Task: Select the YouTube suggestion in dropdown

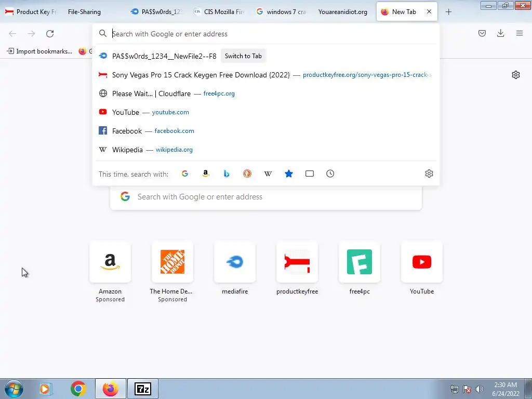Action: click(265, 112)
